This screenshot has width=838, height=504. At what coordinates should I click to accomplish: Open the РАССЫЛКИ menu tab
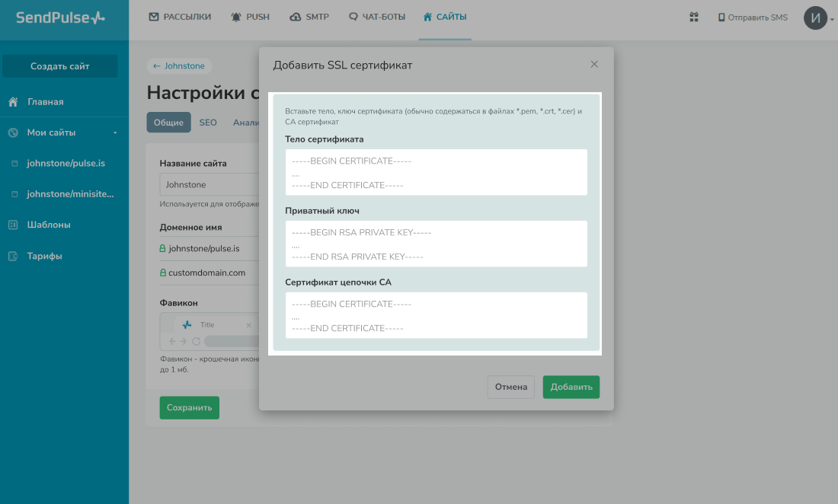click(x=180, y=17)
